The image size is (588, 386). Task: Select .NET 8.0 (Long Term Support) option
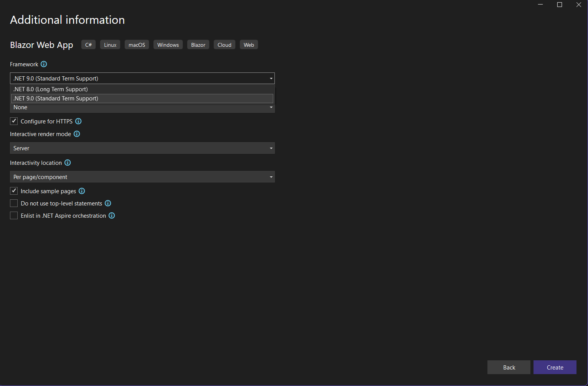point(142,89)
